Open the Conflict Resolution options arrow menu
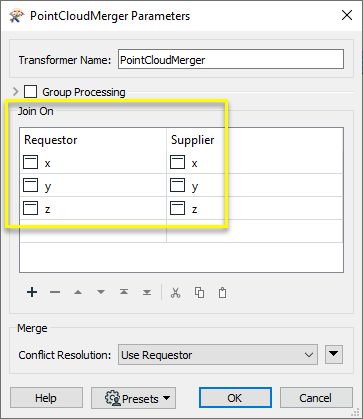Screen dimensions: 363x419 (334, 355)
